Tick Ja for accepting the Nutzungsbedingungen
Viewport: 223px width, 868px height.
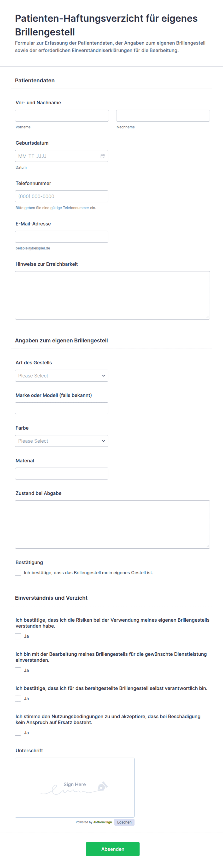tap(18, 733)
